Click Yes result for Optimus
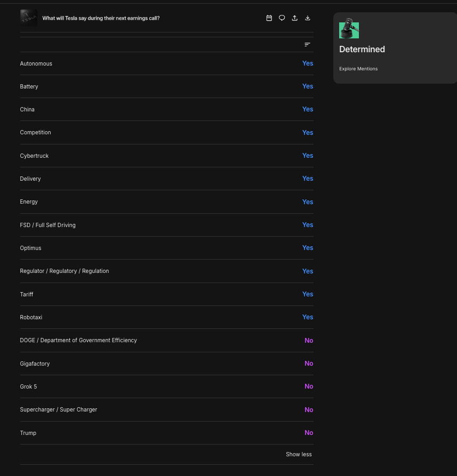Viewport: 457px width, 476px height. [x=308, y=248]
